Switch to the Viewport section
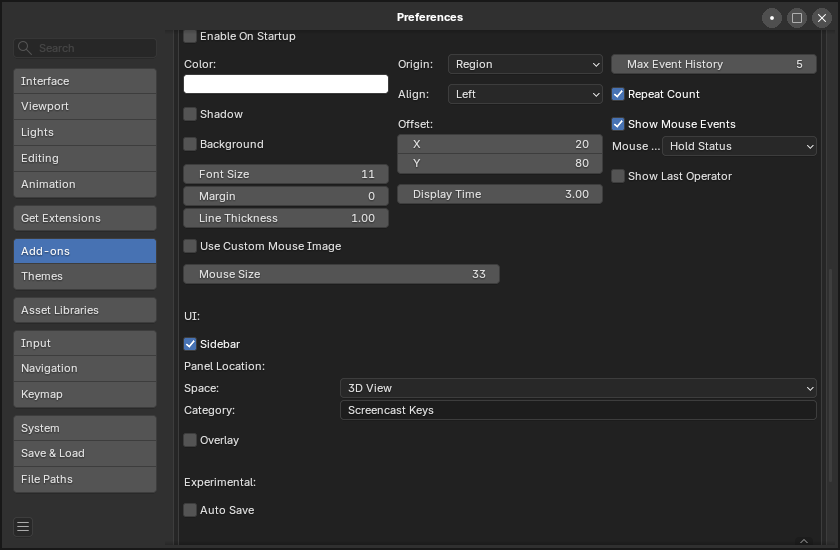This screenshot has height=550, width=840. tap(85, 107)
